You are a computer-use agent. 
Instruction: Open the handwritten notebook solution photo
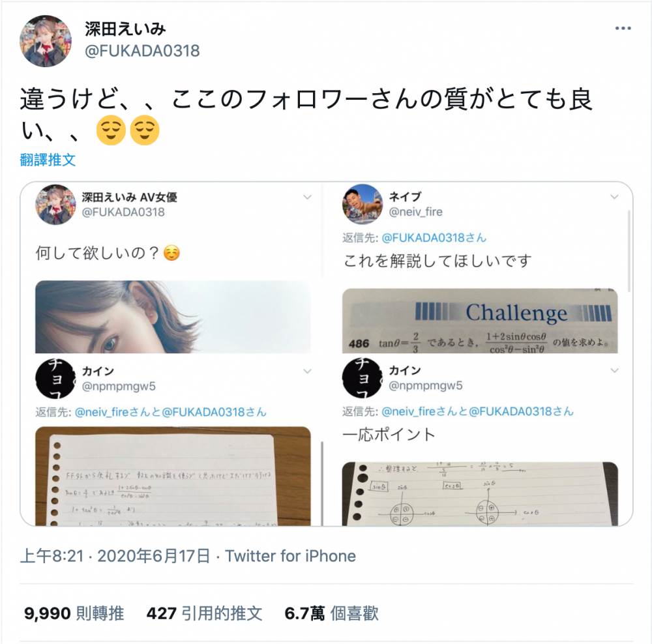click(173, 476)
